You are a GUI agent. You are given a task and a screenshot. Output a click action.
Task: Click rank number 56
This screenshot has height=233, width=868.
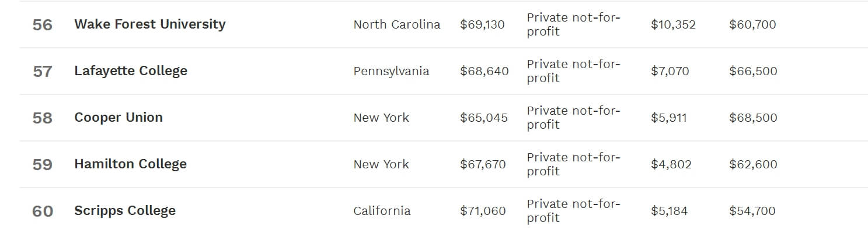[43, 25]
